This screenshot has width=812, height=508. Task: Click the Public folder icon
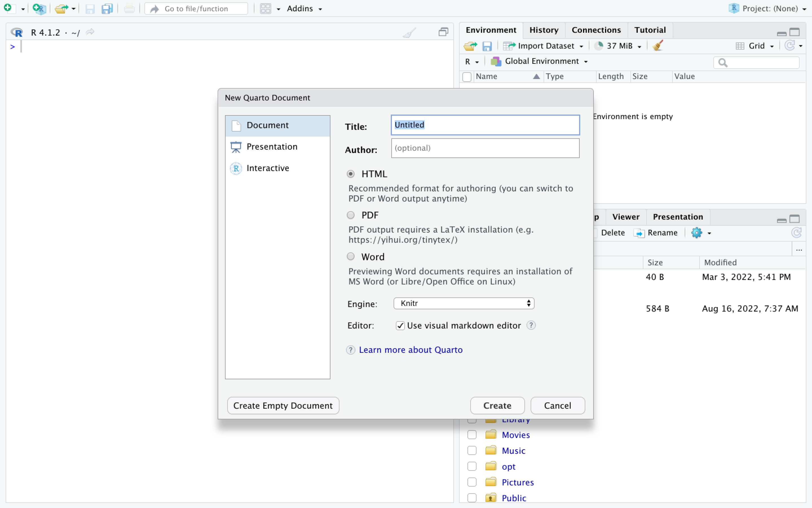491,498
